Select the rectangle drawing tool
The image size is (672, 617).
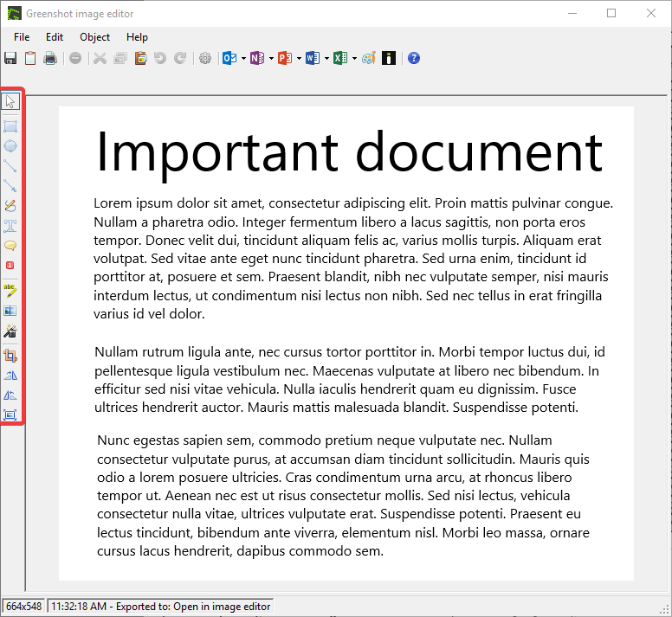tap(10, 126)
